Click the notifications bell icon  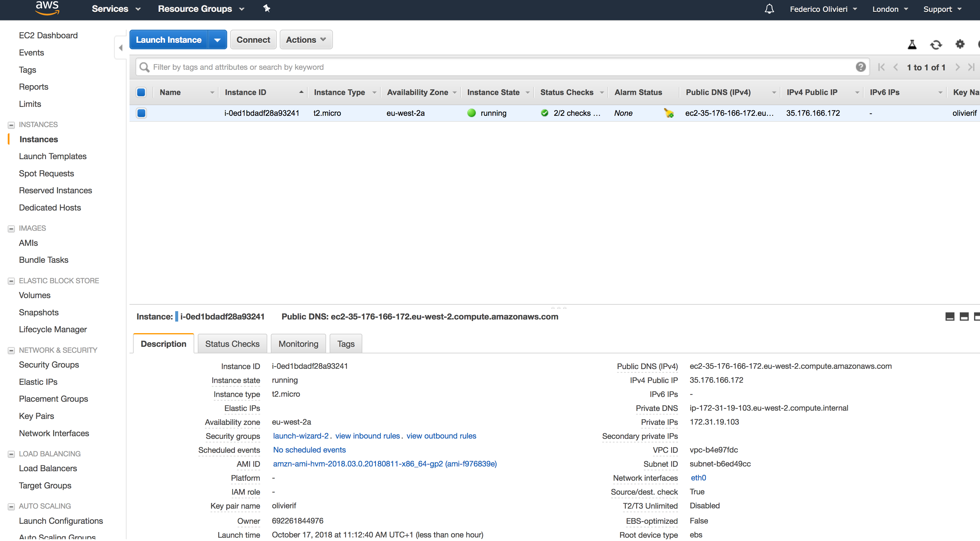769,9
